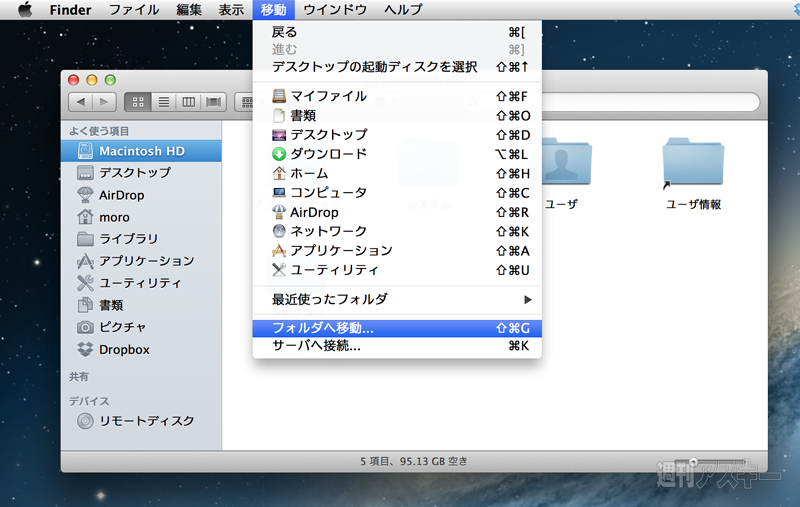800x507 pixels.
Task: Open Dropbox folder in the sidebar
Action: point(124,350)
